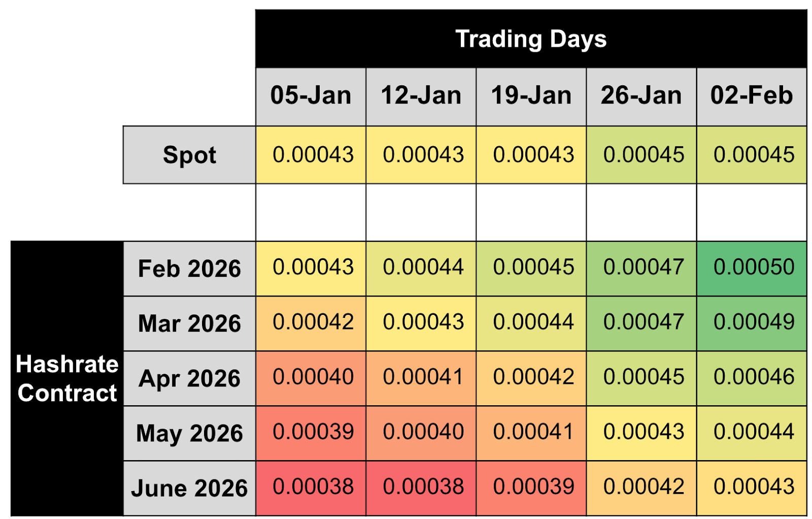Select the Feb 2026 row label
This screenshot has height=519, width=812.
189,269
